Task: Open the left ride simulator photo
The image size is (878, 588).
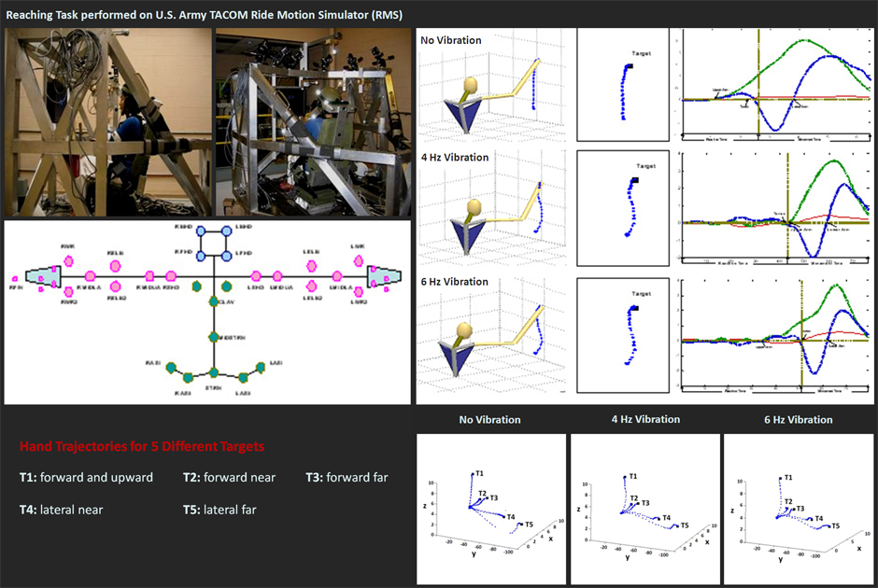Action: click(x=106, y=122)
